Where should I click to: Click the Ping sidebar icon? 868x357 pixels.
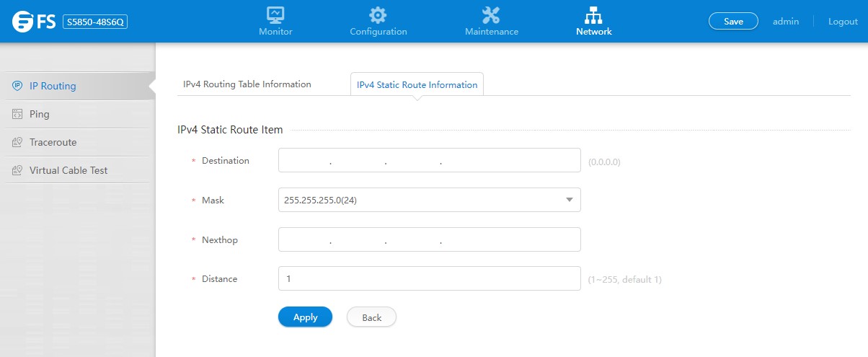point(17,114)
